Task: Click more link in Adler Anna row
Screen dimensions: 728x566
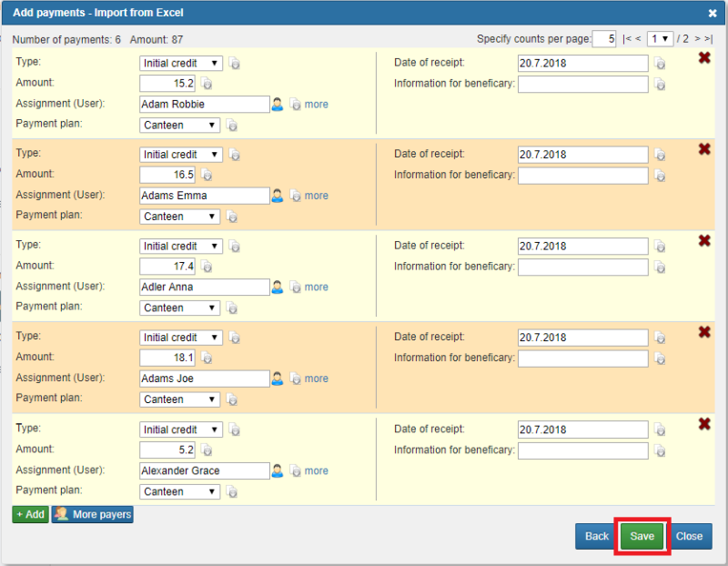Action: click(x=316, y=288)
